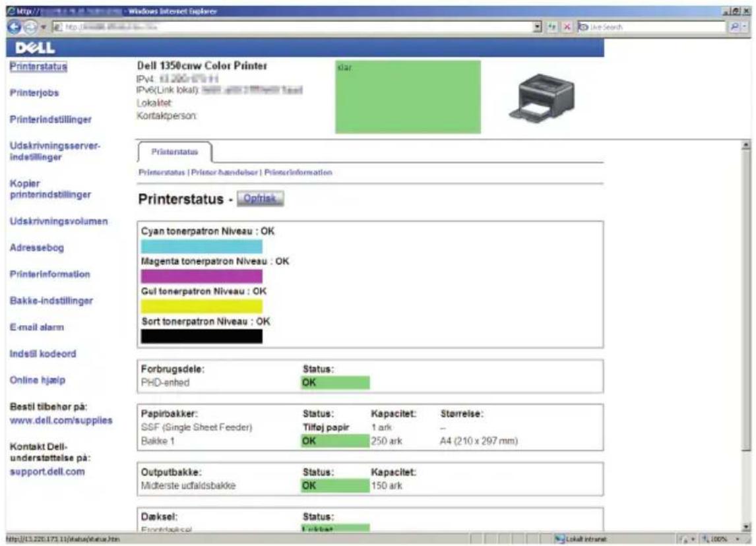Click the 'A4 (210 x 297 mm)' size
This screenshot has width=756, height=546.
479,441
